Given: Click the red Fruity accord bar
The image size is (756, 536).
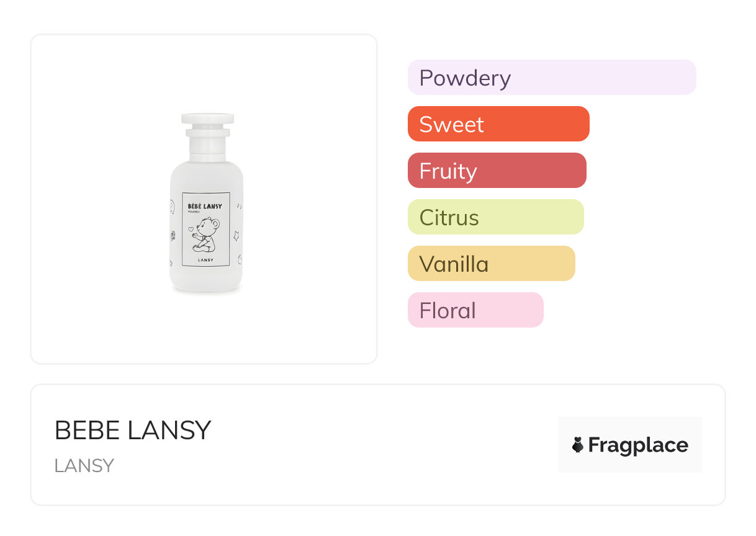Looking at the screenshot, I should 497,171.
